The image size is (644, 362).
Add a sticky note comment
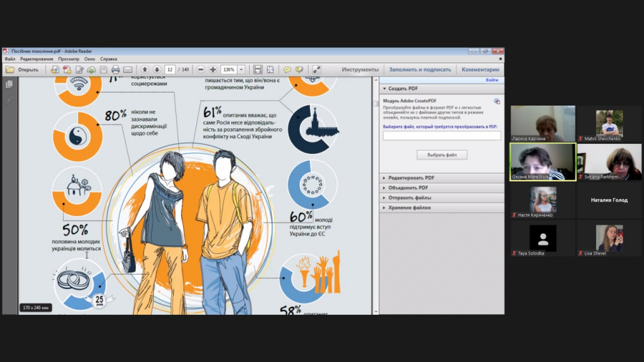(287, 70)
